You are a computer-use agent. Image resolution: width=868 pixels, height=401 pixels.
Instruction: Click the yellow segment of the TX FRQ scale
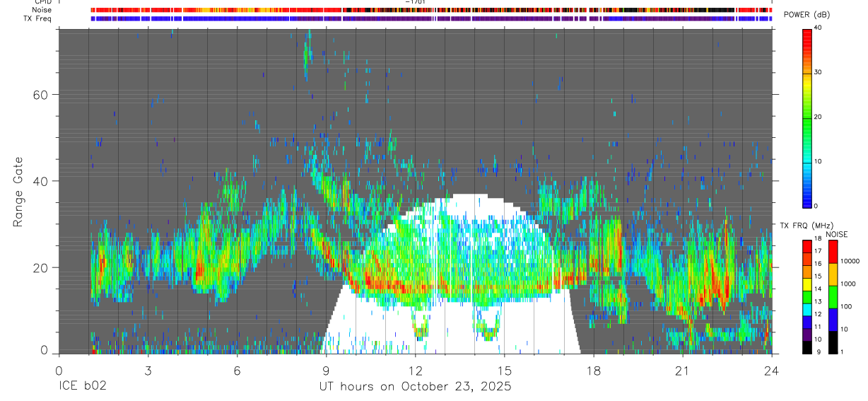[x=807, y=286]
